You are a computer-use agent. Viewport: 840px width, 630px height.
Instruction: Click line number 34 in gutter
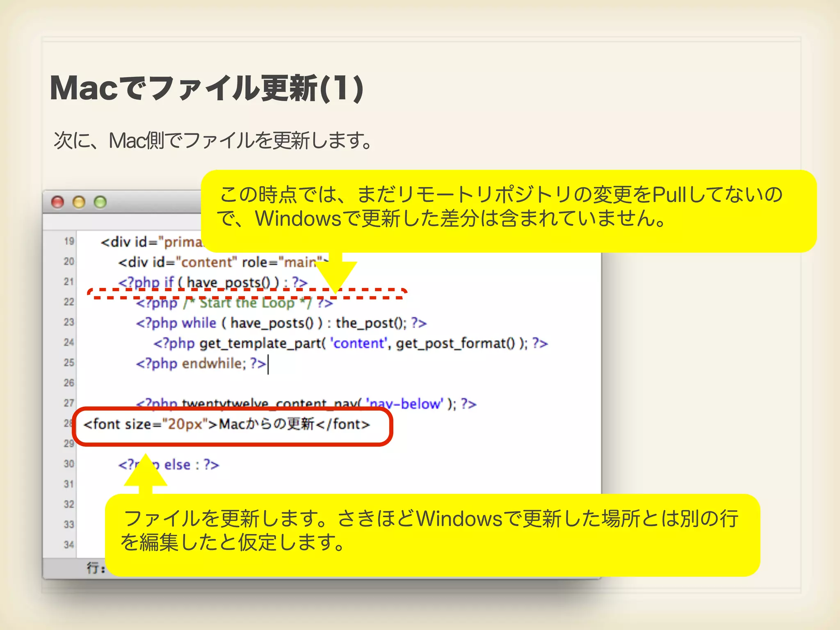[x=69, y=545]
